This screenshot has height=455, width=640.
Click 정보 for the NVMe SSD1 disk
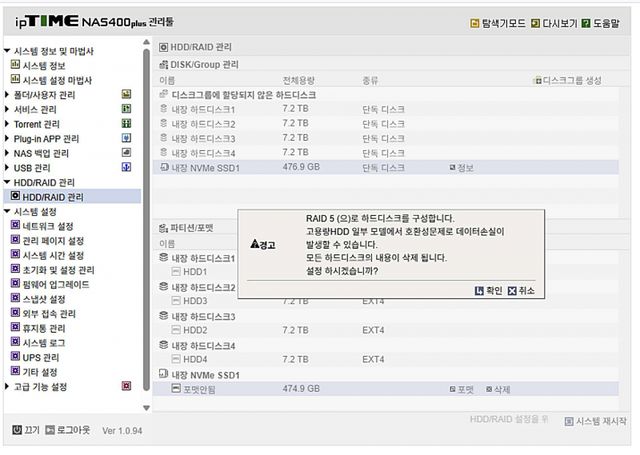461,168
